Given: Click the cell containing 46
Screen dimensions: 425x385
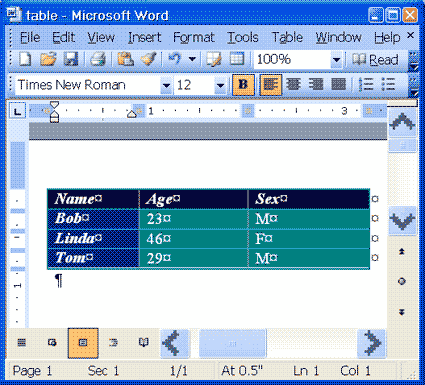Looking at the screenshot, I should tap(194, 238).
